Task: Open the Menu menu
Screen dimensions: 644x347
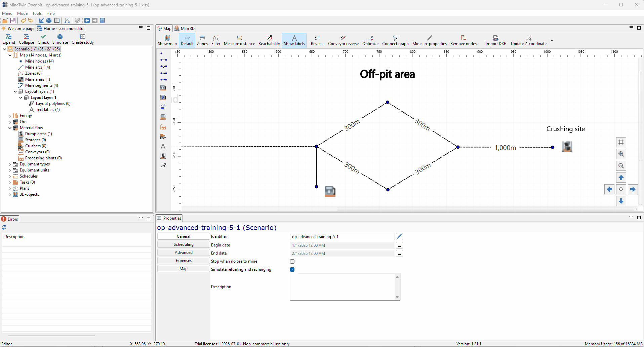Action: click(7, 13)
